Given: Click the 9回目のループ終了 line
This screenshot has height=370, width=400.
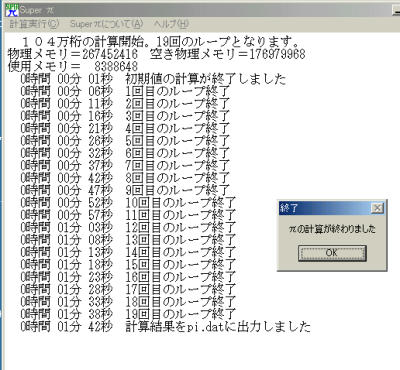Looking at the screenshot, I should point(125,190).
